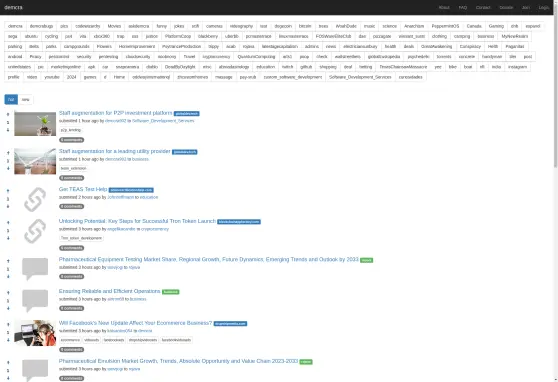The height and width of the screenshot is (382, 558).
Task: Open 'Staff augmentation for a leading utility provider' post
Action: [x=115, y=151]
